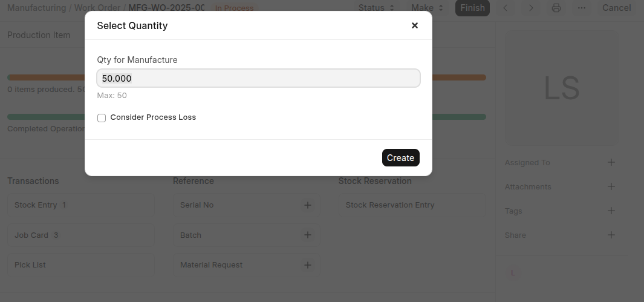Expand the Make dropdown menu

[x=427, y=8]
